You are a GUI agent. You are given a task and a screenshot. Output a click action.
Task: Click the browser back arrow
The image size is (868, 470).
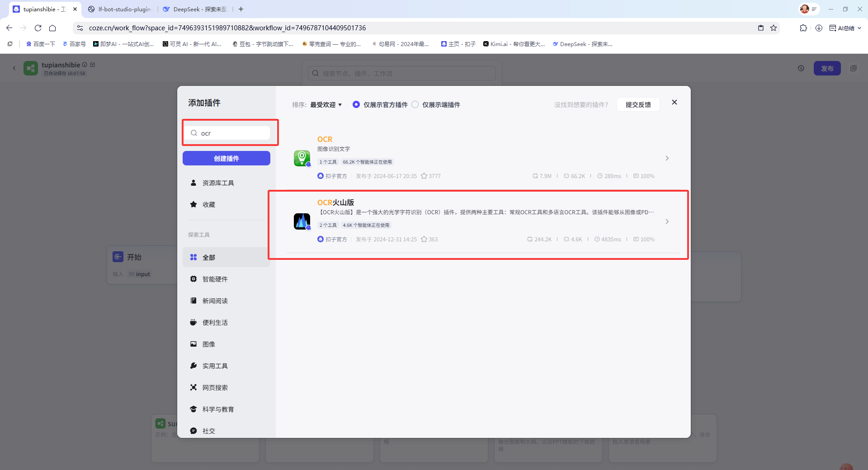pyautogui.click(x=9, y=28)
